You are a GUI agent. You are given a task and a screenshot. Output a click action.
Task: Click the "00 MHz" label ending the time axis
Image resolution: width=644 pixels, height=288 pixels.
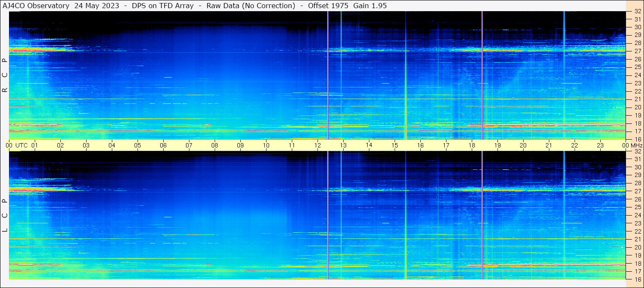click(632, 145)
